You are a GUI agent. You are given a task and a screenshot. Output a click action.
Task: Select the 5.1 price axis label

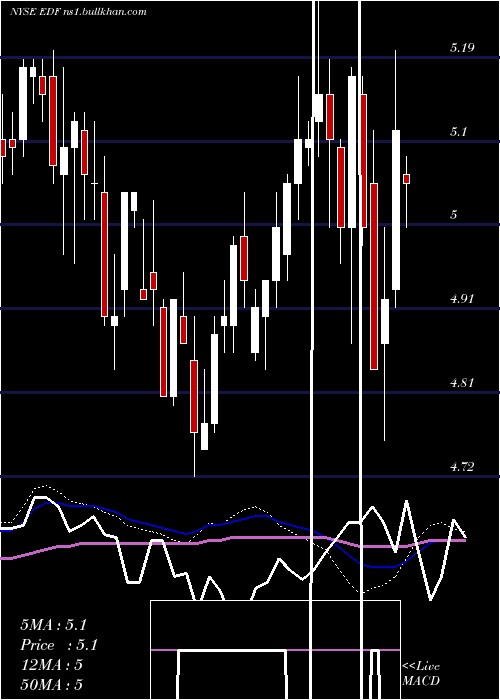460,132
